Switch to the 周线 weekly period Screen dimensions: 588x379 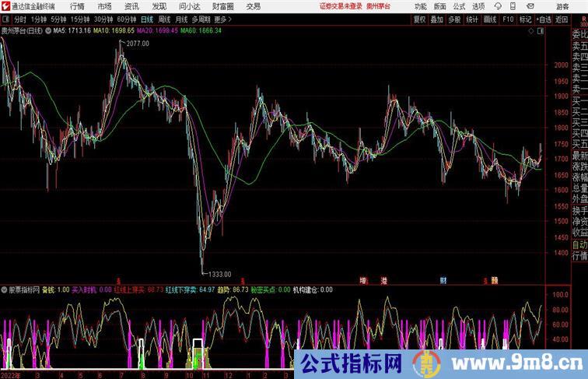(x=164, y=19)
